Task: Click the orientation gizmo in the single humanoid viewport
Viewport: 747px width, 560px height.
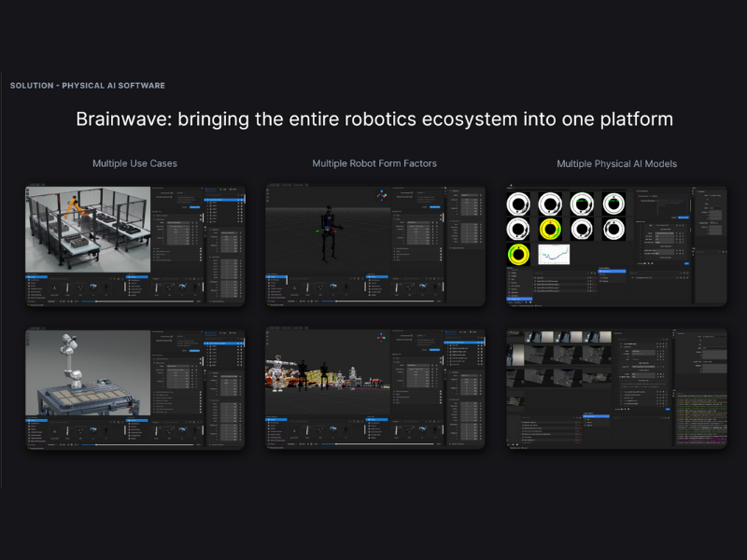Action: click(x=382, y=195)
